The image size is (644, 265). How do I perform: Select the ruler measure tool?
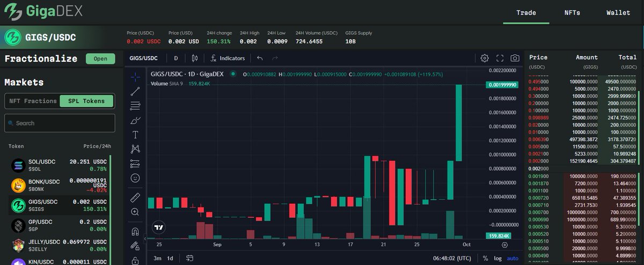point(135,197)
